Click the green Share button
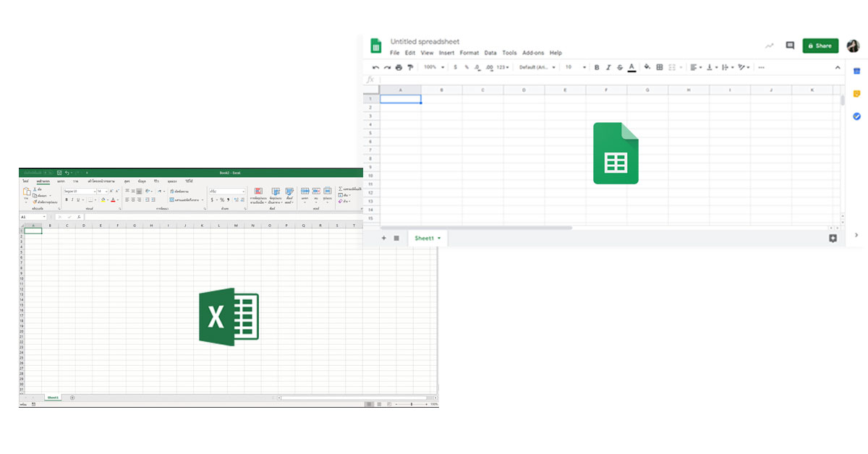The width and height of the screenshot is (868, 454). coord(820,46)
